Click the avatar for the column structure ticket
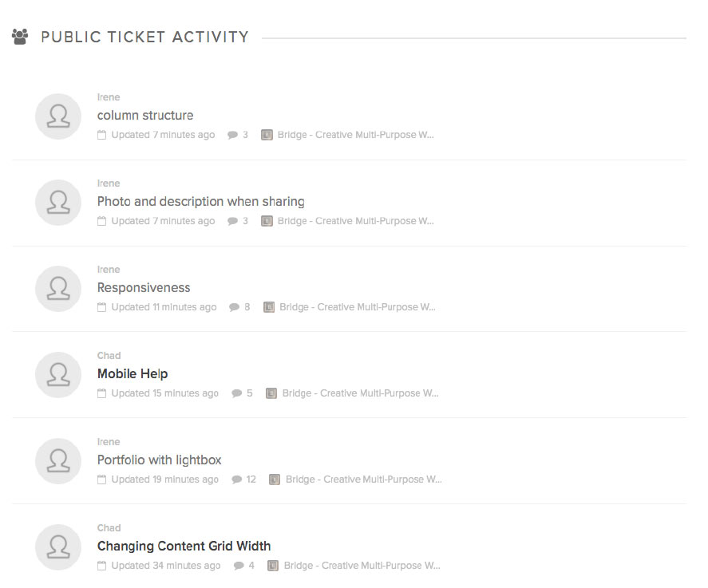 click(58, 116)
